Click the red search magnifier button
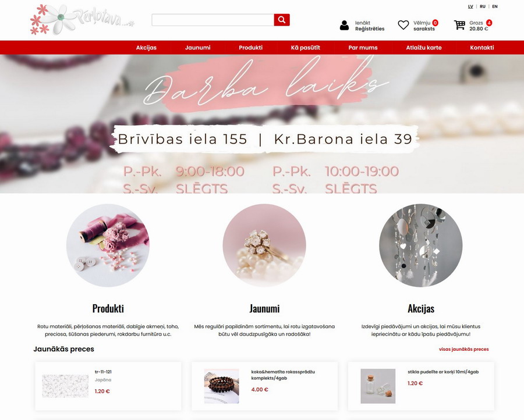The image size is (524, 420). (282, 20)
